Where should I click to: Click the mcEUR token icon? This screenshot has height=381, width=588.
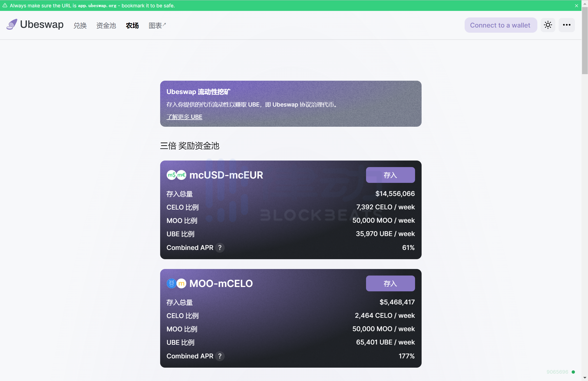tap(180, 175)
